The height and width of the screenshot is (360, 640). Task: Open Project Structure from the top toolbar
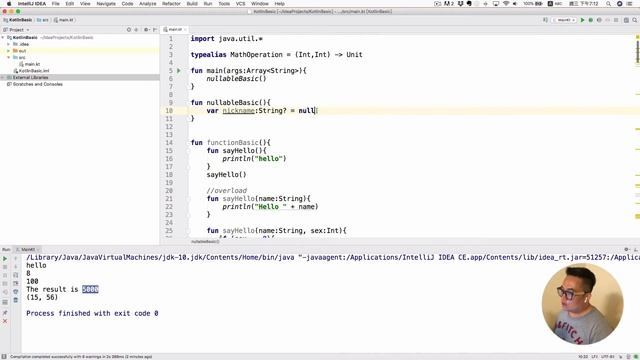point(626,20)
